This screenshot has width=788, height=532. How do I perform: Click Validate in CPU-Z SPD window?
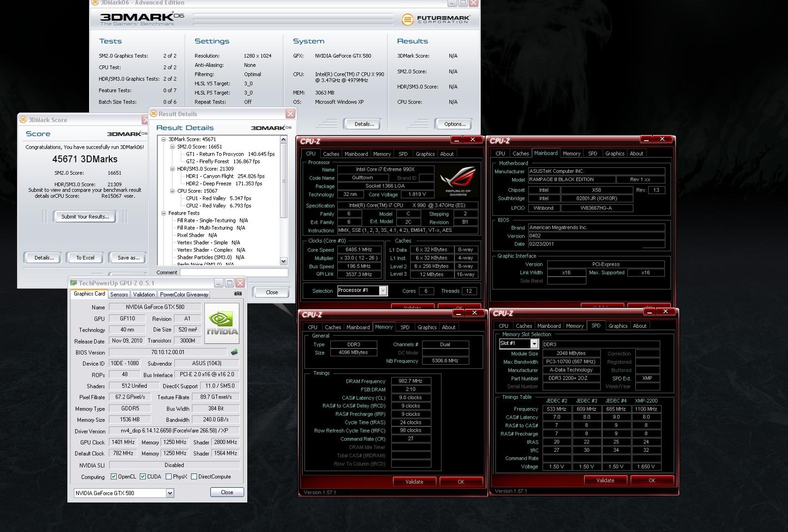click(x=605, y=480)
